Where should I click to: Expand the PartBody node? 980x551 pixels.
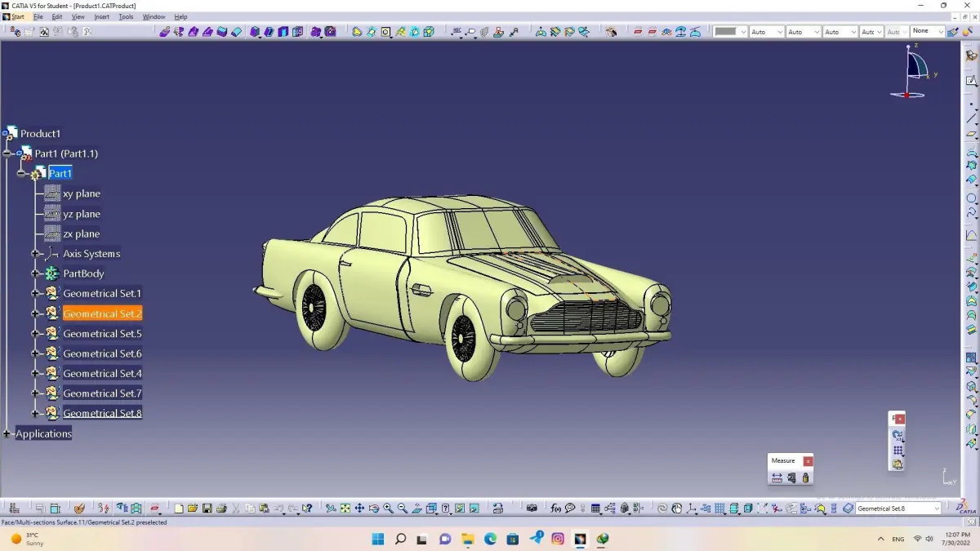(35, 273)
